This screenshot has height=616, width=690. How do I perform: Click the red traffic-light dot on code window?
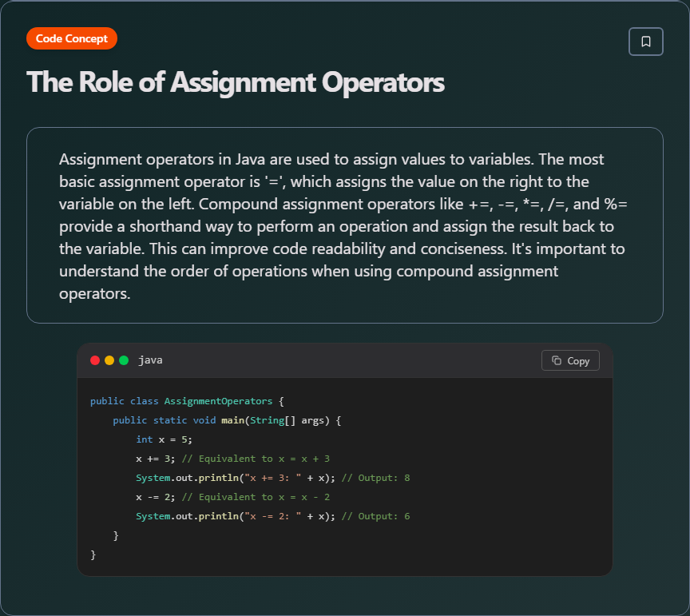pyautogui.click(x=94, y=360)
